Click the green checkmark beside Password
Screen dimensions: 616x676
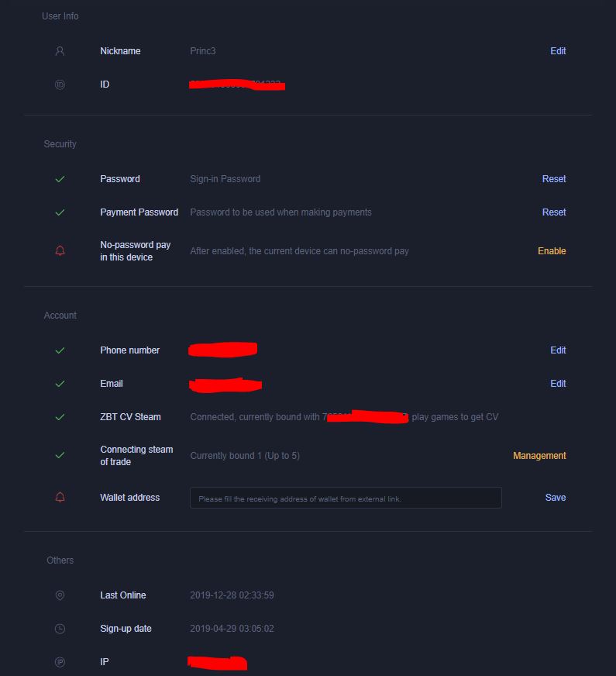point(60,179)
